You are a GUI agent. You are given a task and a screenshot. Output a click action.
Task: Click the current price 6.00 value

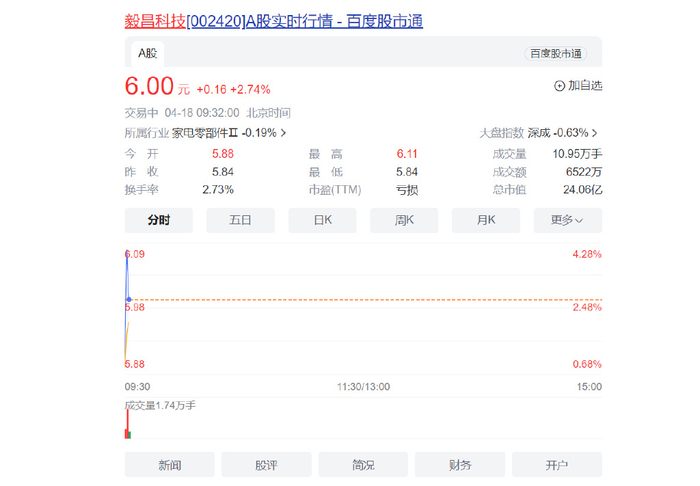149,86
